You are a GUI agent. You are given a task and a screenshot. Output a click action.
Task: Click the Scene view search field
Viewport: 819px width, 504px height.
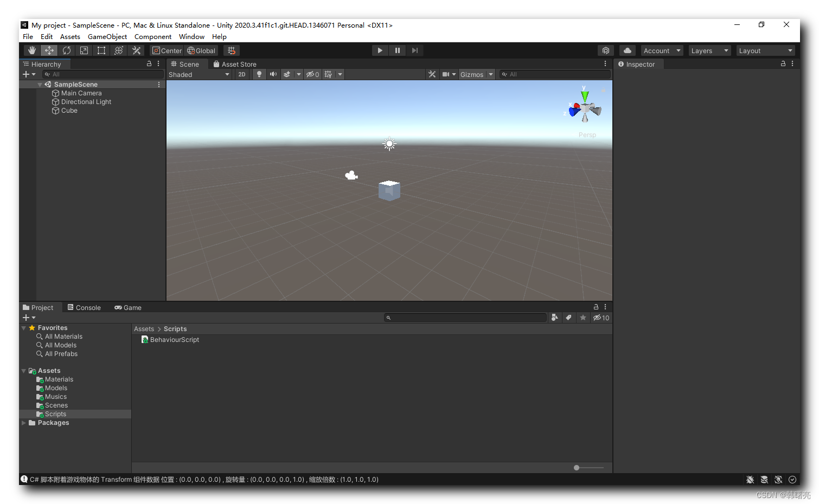pyautogui.click(x=555, y=74)
